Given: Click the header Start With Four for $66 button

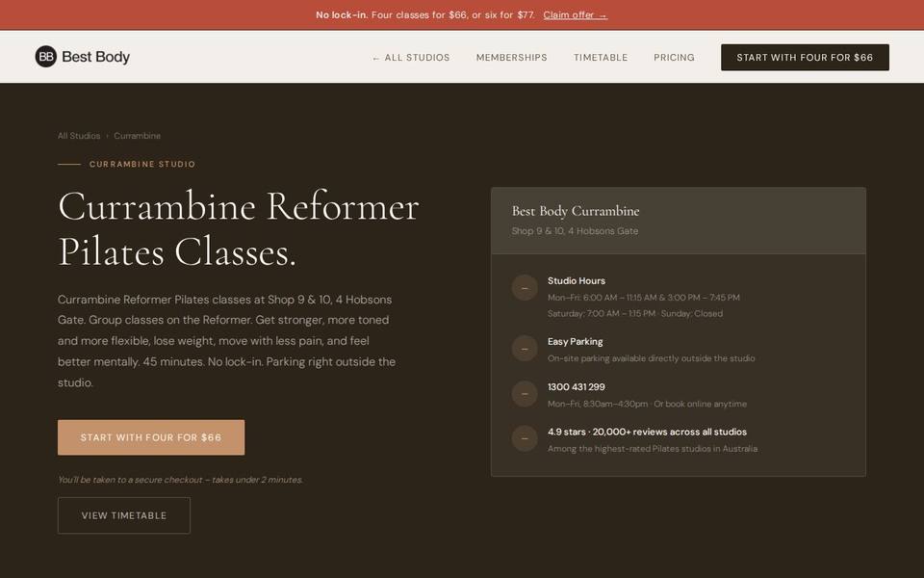Looking at the screenshot, I should tap(805, 57).
